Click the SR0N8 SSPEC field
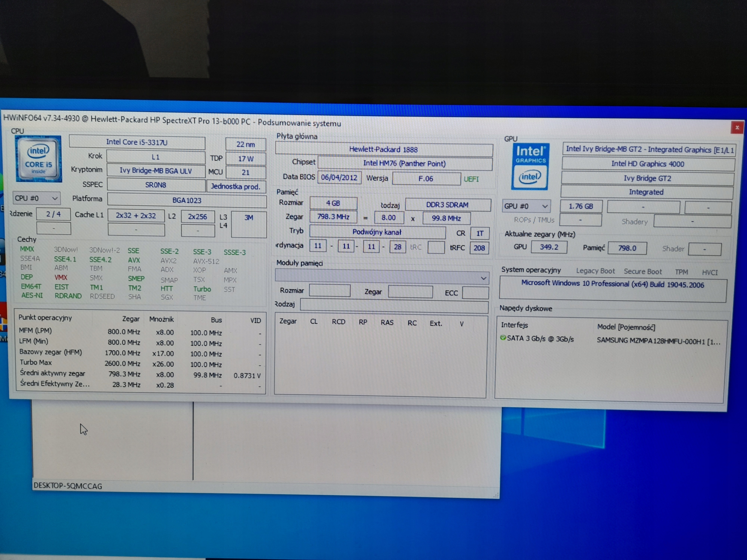The height and width of the screenshot is (560, 747). 156,185
